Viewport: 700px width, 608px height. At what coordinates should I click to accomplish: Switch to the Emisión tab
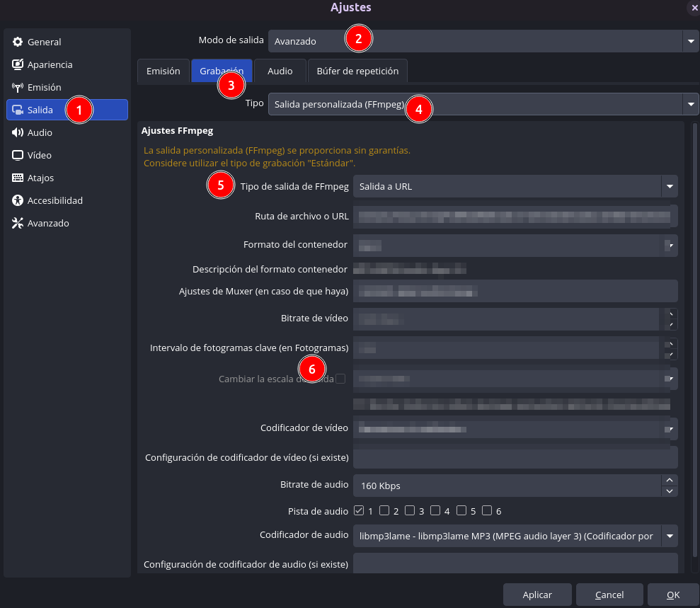(163, 71)
